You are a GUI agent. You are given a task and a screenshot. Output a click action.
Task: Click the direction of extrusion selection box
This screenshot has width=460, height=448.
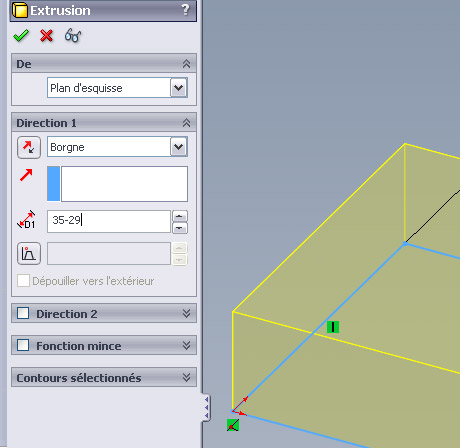(x=117, y=184)
